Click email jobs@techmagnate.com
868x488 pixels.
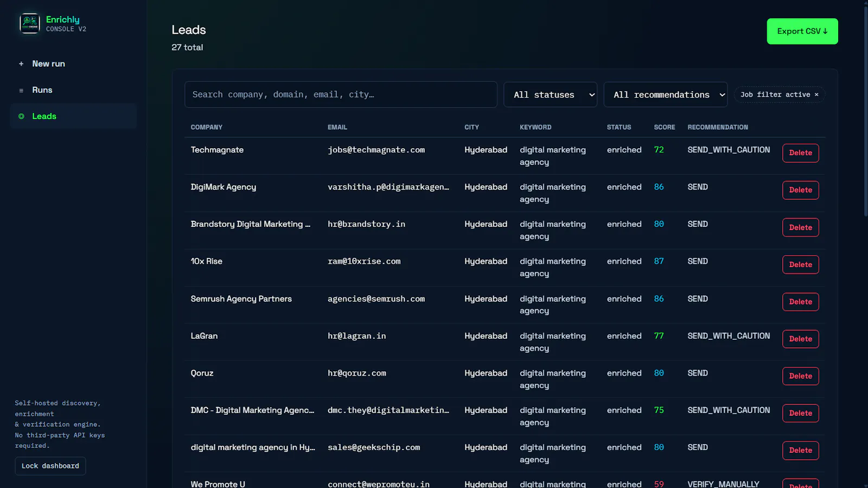coord(376,150)
